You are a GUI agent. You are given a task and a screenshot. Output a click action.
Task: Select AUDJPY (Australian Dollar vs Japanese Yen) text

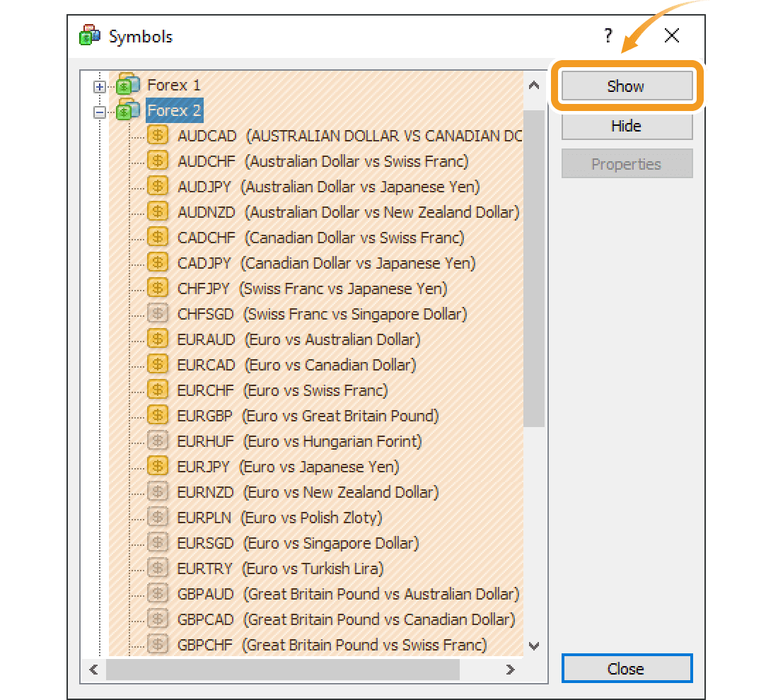pos(328,187)
